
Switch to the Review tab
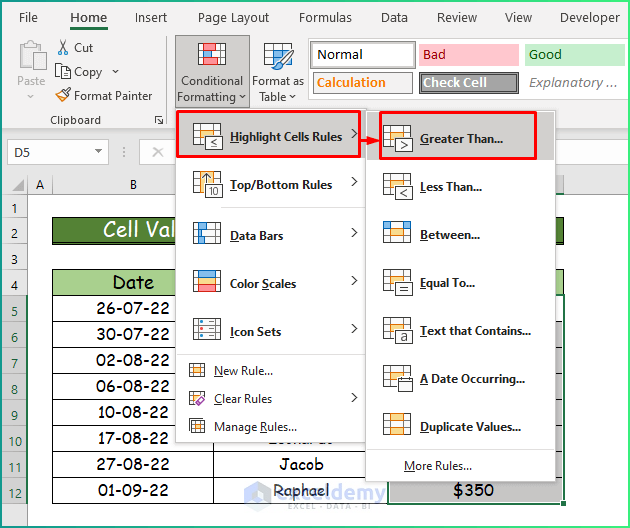pos(457,18)
